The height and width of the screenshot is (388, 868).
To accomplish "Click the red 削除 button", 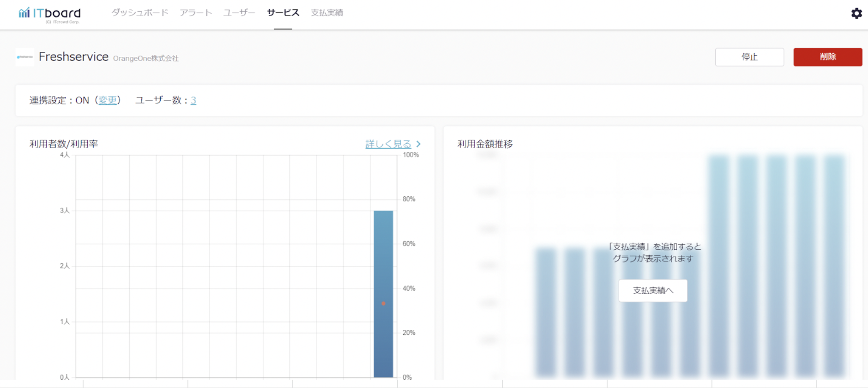I will pyautogui.click(x=827, y=57).
